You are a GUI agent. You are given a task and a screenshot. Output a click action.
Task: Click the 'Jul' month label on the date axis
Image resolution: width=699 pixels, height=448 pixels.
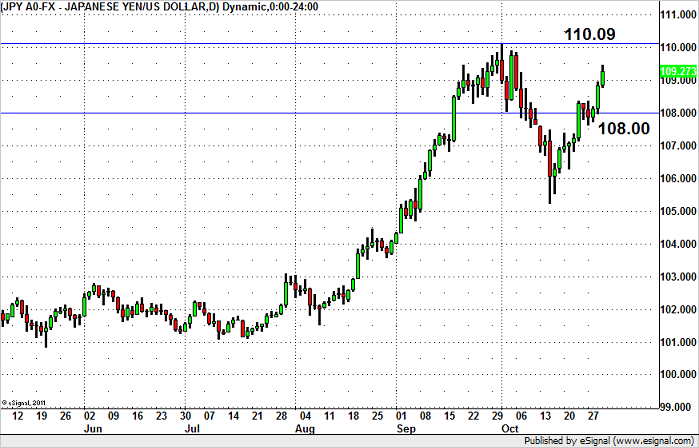tap(192, 429)
